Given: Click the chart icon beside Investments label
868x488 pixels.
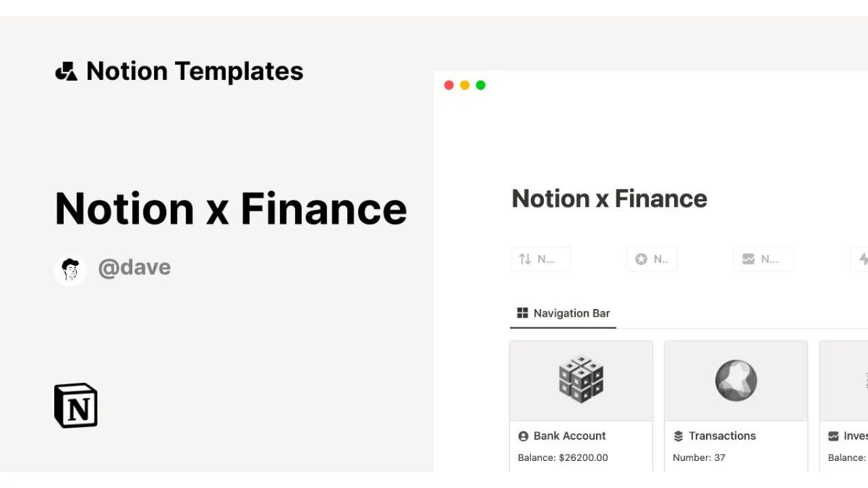Looking at the screenshot, I should tap(833, 436).
